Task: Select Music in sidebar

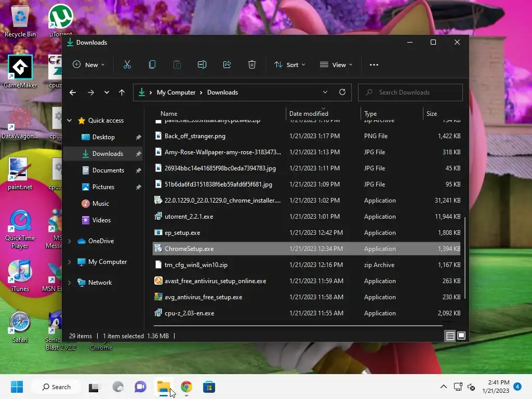Action: point(103,204)
